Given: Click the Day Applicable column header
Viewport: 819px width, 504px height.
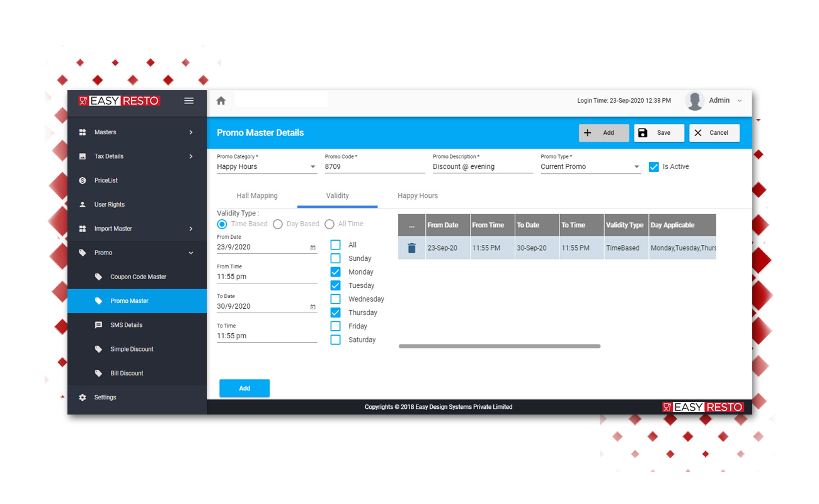Looking at the screenshot, I should pos(683,225).
